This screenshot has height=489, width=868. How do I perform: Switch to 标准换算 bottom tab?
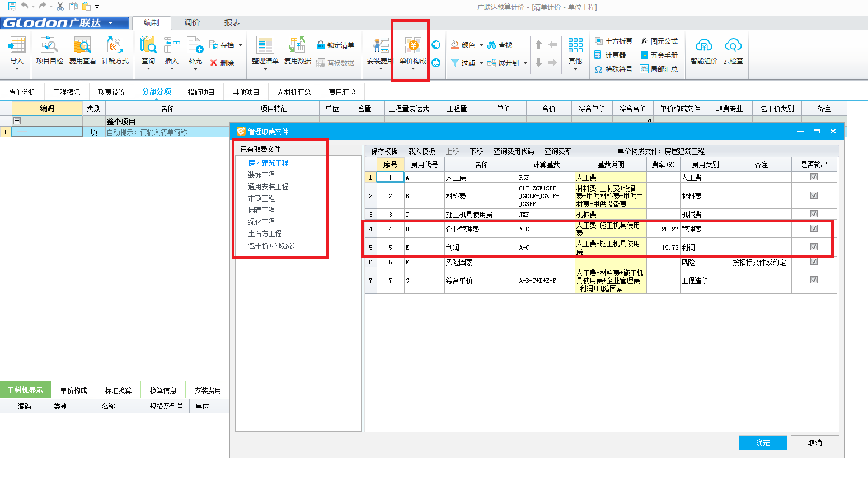tap(119, 390)
